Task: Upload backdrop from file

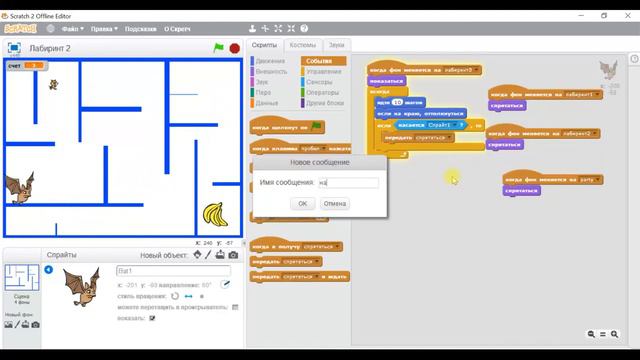Action: pos(25,324)
